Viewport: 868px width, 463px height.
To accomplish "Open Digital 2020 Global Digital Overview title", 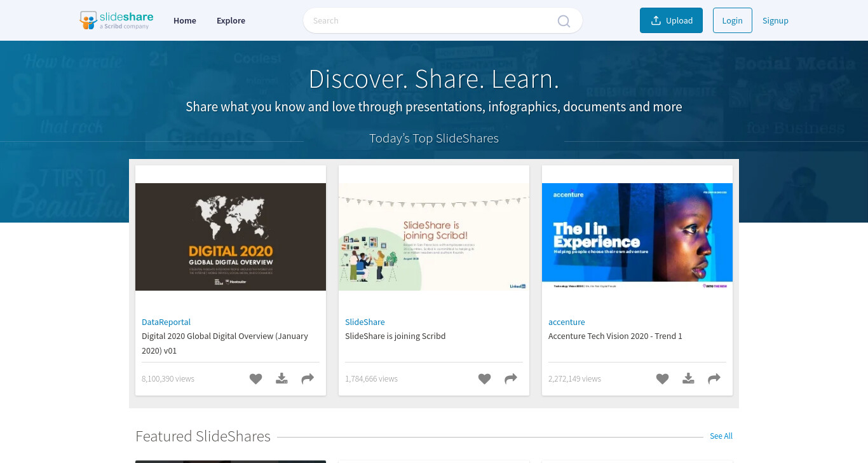I will [225, 343].
